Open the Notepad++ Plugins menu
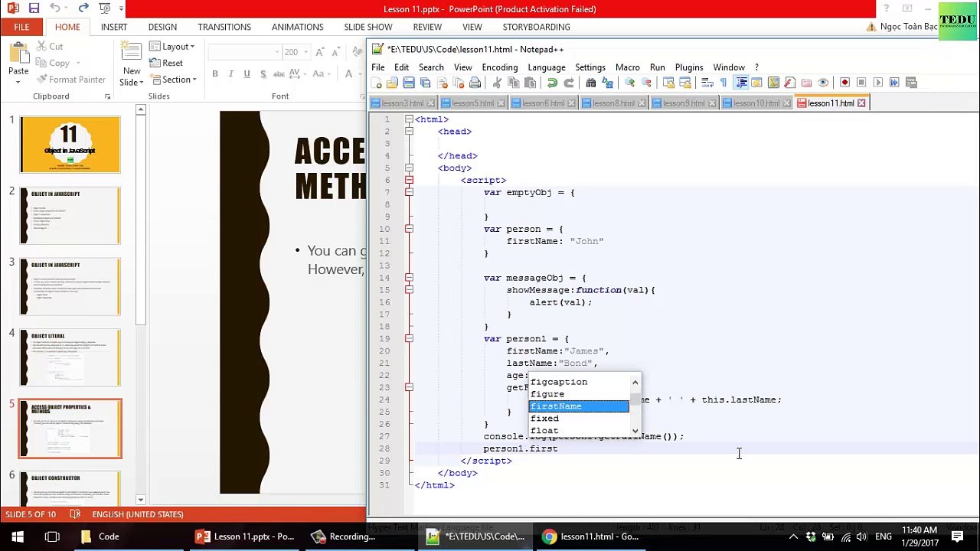 (689, 67)
